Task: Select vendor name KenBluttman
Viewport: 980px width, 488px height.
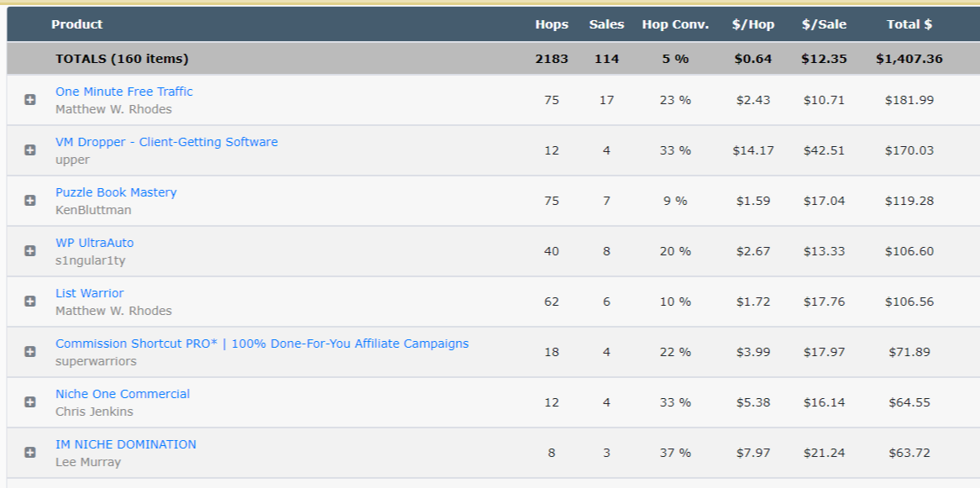Action: (93, 210)
